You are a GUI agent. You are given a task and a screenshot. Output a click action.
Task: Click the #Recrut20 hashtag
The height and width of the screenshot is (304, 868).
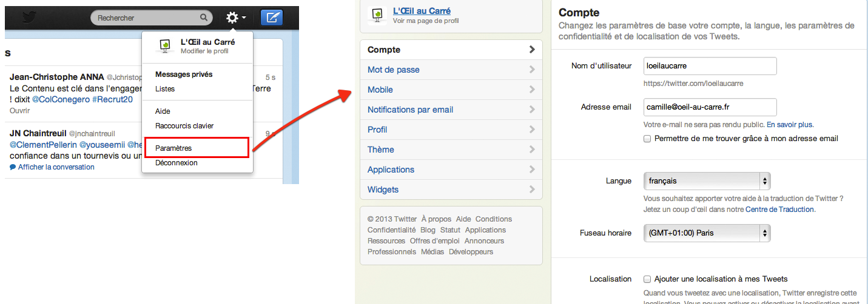113,99
